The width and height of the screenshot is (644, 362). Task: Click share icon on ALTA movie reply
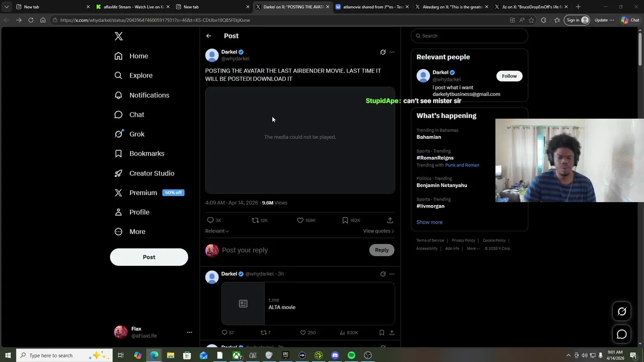pyautogui.click(x=392, y=332)
